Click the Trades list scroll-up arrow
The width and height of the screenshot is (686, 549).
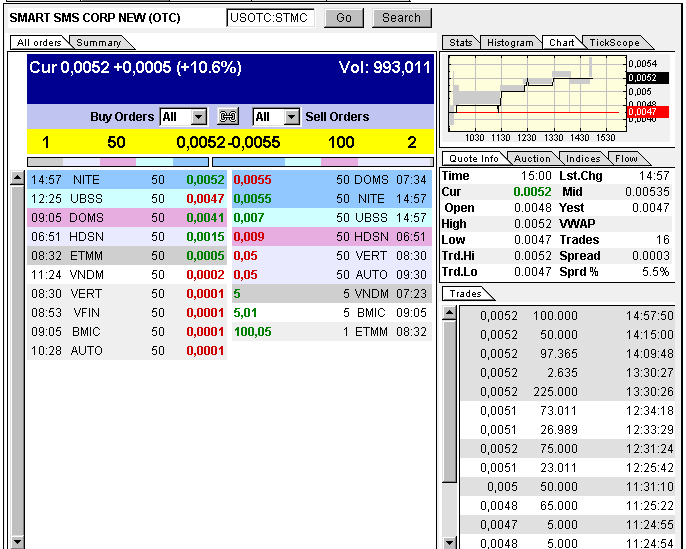450,313
